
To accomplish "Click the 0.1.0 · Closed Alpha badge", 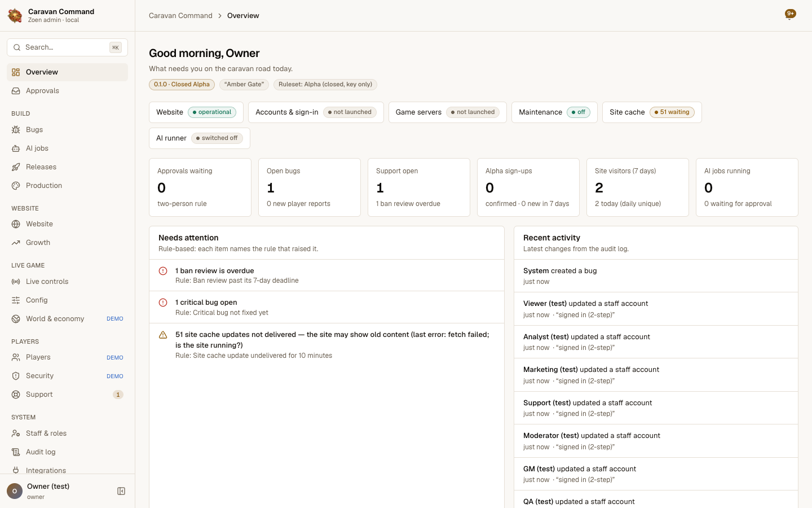I will click(x=182, y=85).
